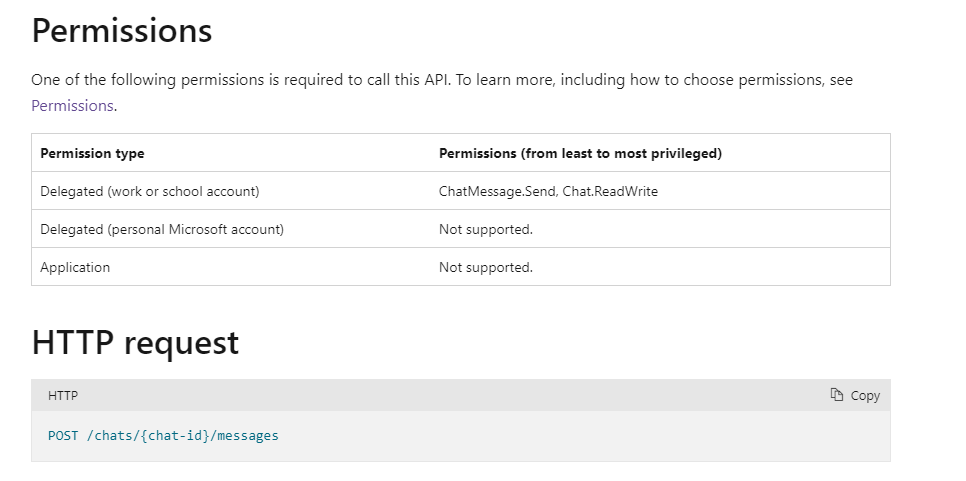Select the 'Permissions (from least to most privileged)' header
This screenshot has width=966, height=481.
(x=580, y=153)
